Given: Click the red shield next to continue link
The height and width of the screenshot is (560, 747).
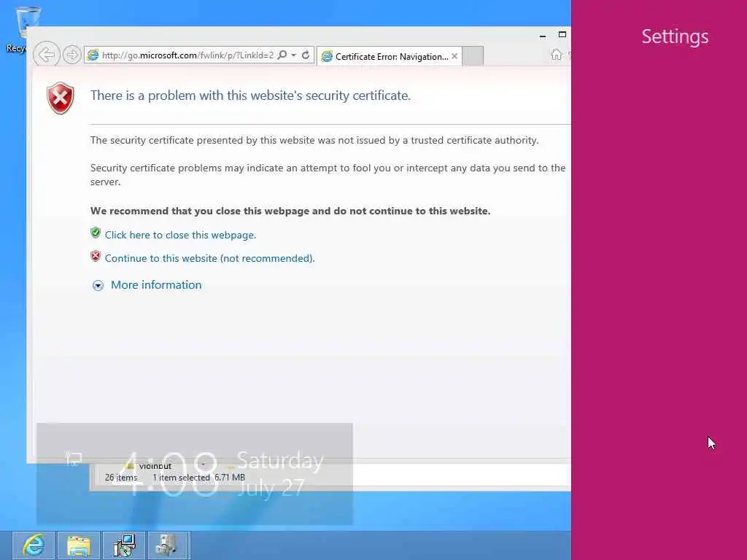Looking at the screenshot, I should [96, 256].
